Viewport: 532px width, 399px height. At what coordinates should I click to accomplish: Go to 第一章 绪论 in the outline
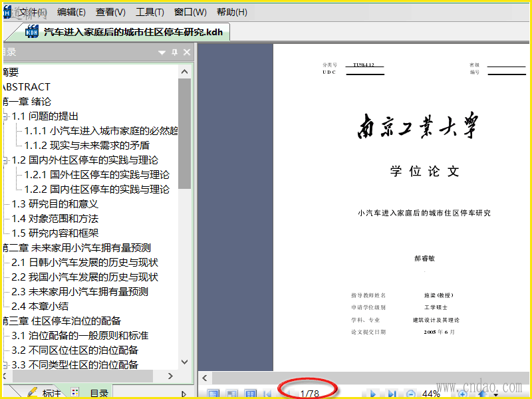pyautogui.click(x=27, y=102)
